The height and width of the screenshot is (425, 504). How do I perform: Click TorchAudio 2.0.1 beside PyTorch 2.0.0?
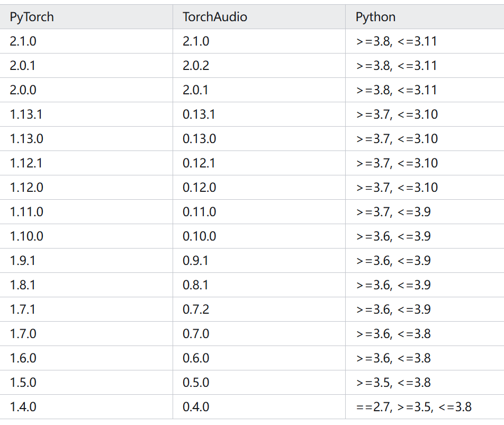(259, 90)
